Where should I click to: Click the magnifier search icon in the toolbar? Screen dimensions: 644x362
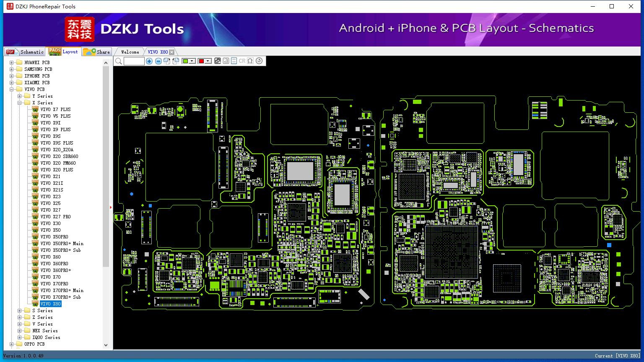tap(119, 61)
